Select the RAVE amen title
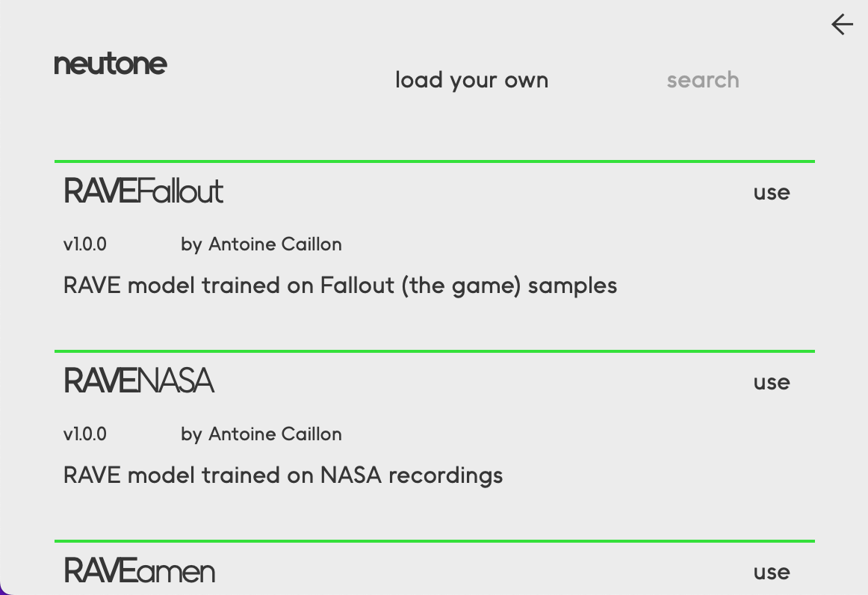The width and height of the screenshot is (868, 595). [x=140, y=571]
